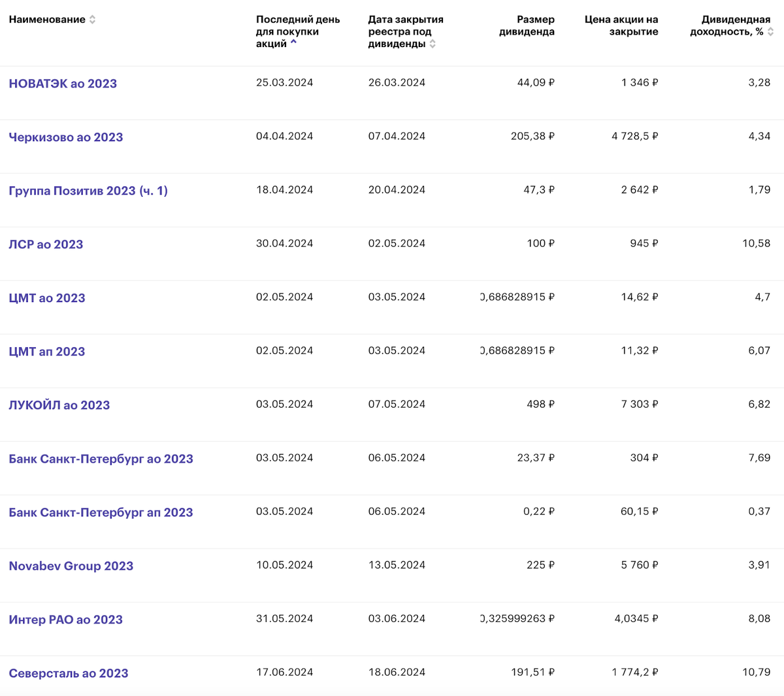Select price 11,32 ₽ in ЦМТ ап row
Screen dimensions: 784x696
pos(640,350)
